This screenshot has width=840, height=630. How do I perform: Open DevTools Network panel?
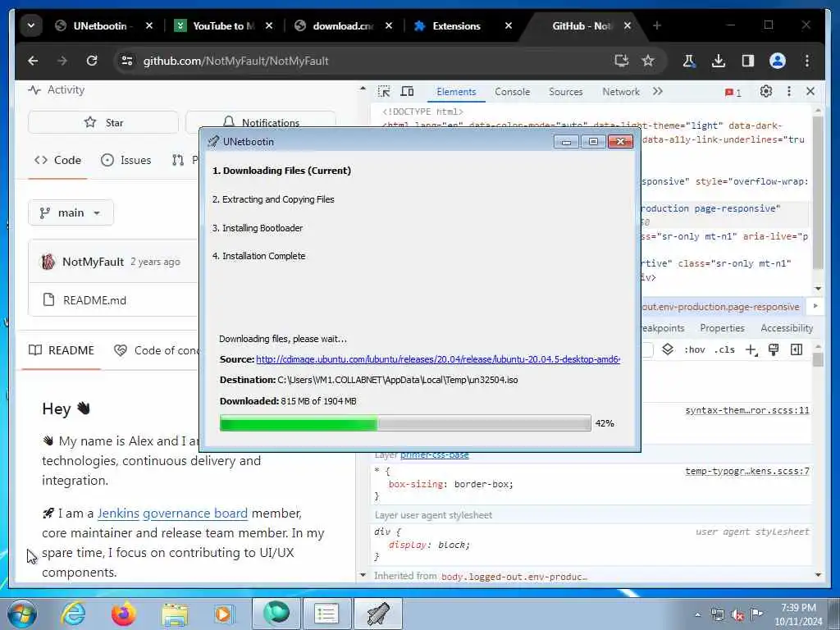(x=620, y=92)
